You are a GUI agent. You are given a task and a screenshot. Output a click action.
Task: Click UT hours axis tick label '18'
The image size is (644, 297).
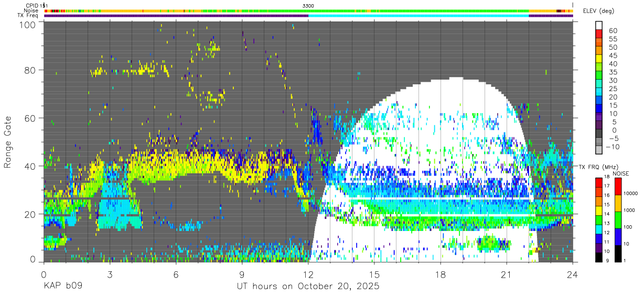[441, 274]
